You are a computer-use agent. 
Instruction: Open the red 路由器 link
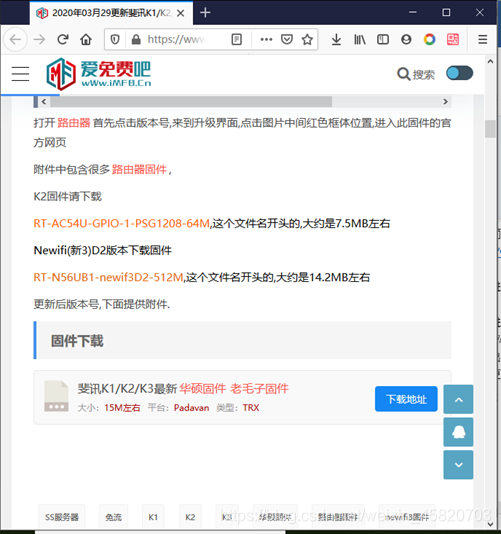coord(74,123)
